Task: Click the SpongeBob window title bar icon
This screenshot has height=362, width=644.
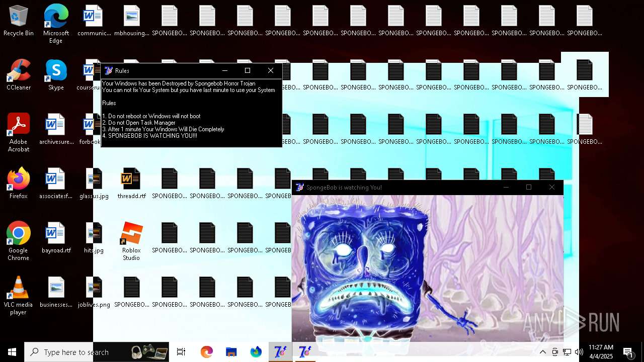Action: tap(300, 187)
